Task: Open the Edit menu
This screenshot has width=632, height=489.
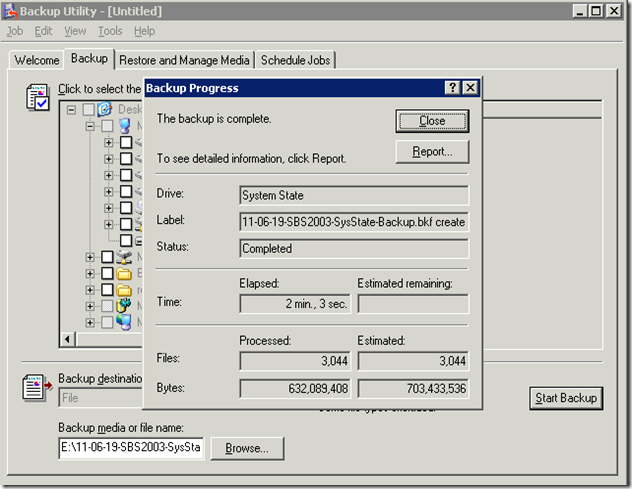Action: 43,31
